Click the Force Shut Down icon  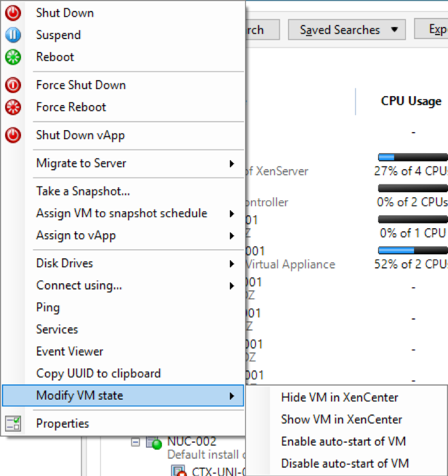[x=13, y=85]
